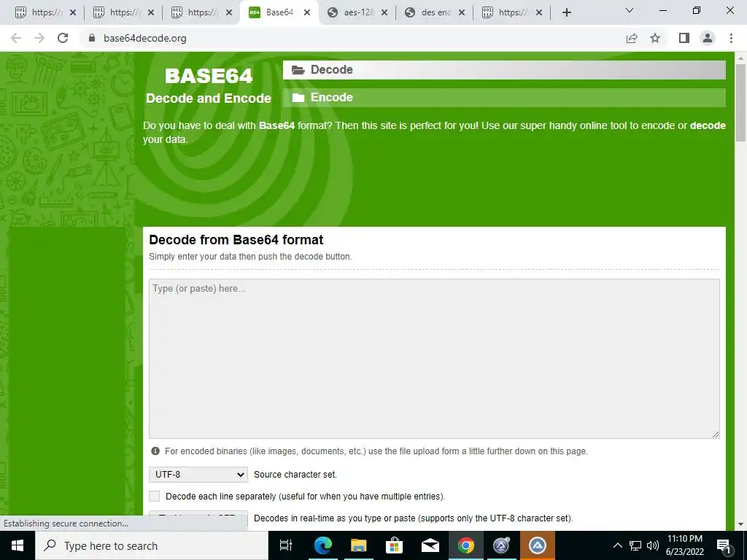Click the browser forward arrow
Image resolution: width=747 pixels, height=560 pixels.
(39, 38)
